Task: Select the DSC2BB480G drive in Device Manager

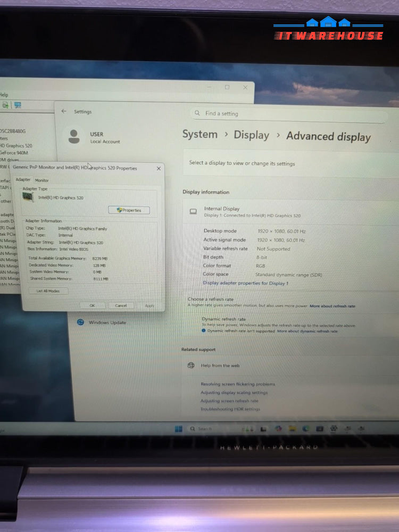Action: pos(13,131)
